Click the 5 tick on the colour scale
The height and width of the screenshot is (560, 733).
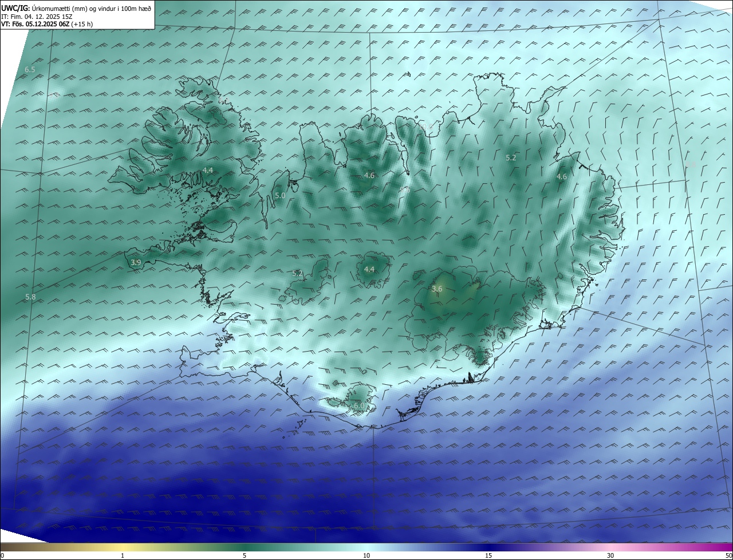(x=245, y=555)
